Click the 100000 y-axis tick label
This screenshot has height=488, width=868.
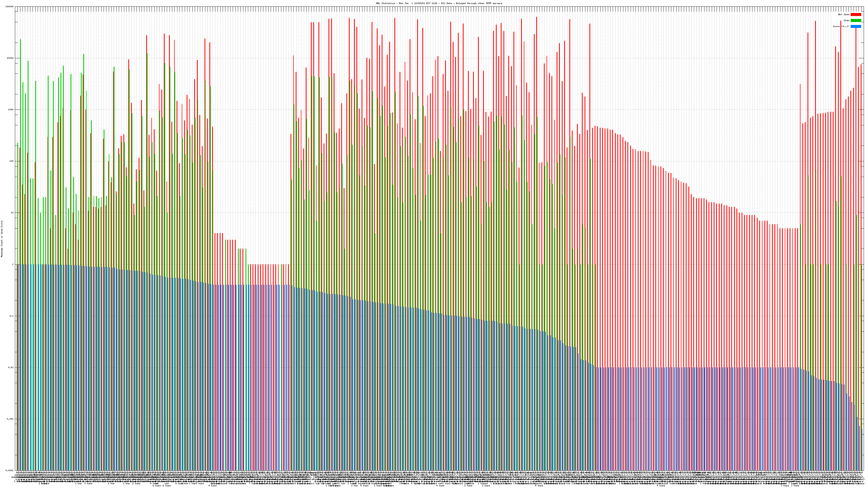[x=10, y=7]
